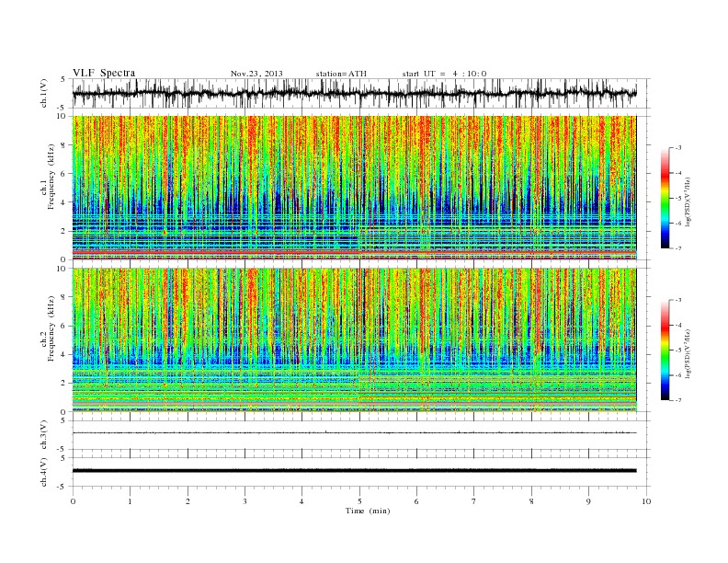Click the "-6" label on ch.1 colorbar
The image size is (728, 563).
pyautogui.click(x=678, y=223)
